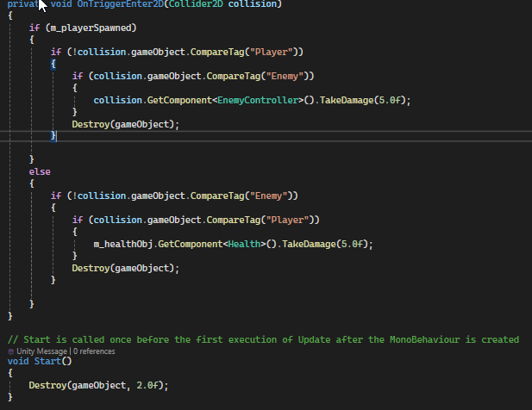The width and height of the screenshot is (532, 410).
Task: Click the highlighted closing brace on current line
Action: [53, 136]
